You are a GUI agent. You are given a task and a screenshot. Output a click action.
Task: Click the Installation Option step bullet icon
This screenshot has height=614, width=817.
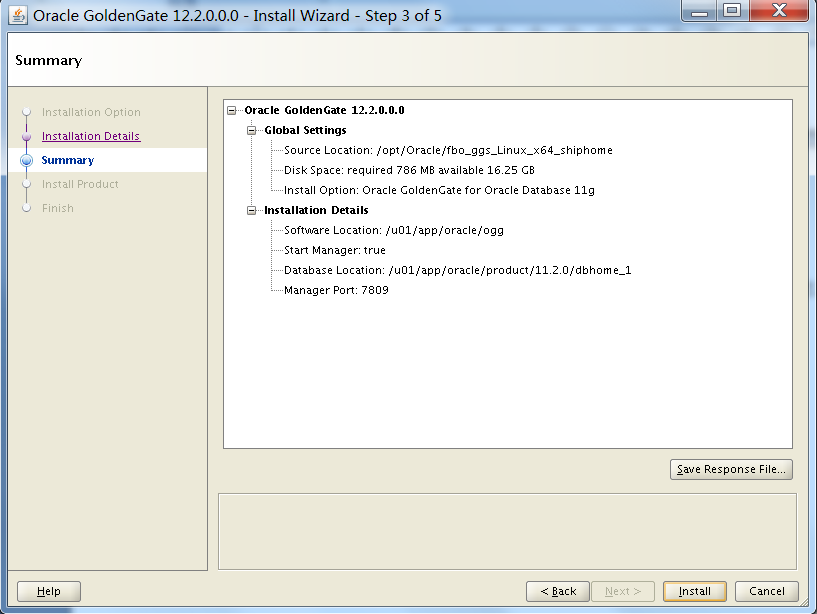[27, 112]
